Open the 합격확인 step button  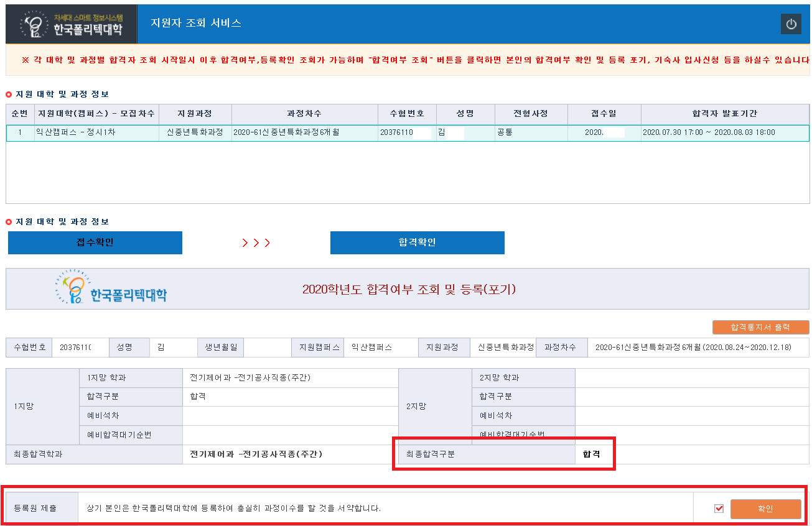418,242
